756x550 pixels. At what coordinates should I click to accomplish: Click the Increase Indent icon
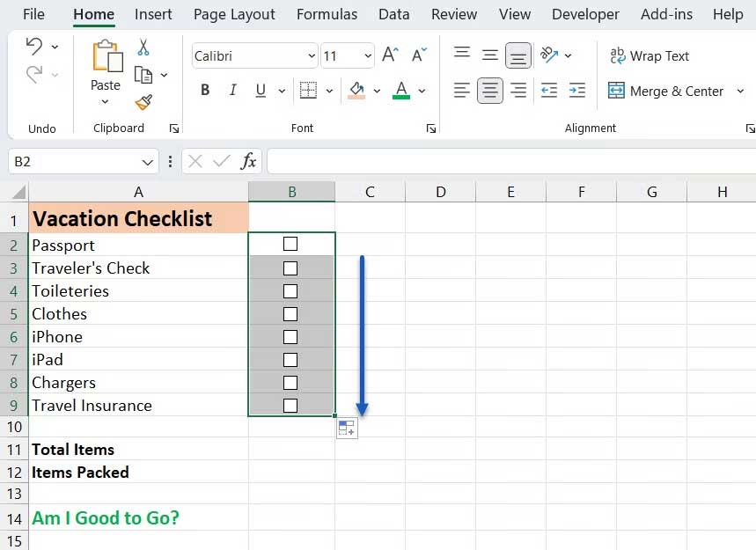(577, 91)
